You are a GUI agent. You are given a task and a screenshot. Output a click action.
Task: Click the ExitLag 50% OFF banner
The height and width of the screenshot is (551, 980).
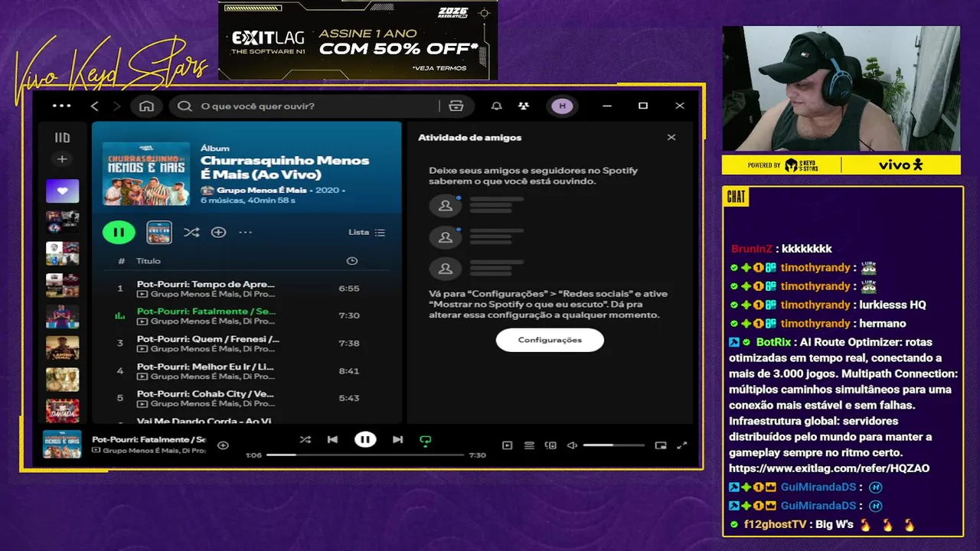(358, 41)
